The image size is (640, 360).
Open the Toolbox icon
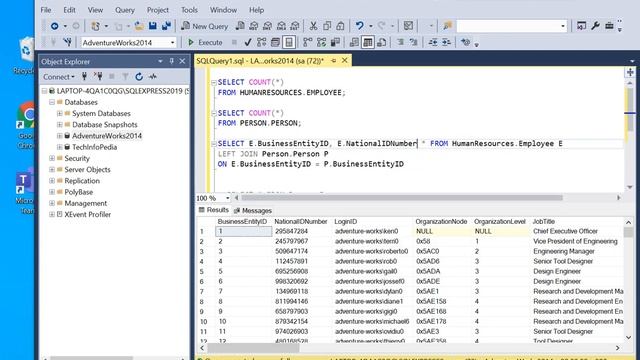click(x=609, y=26)
